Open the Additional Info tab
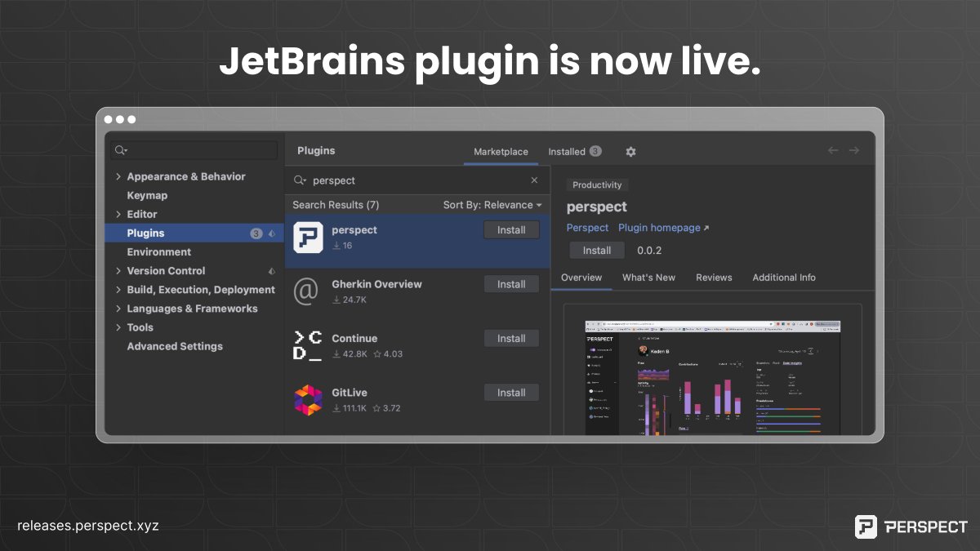This screenshot has width=980, height=551. point(784,278)
